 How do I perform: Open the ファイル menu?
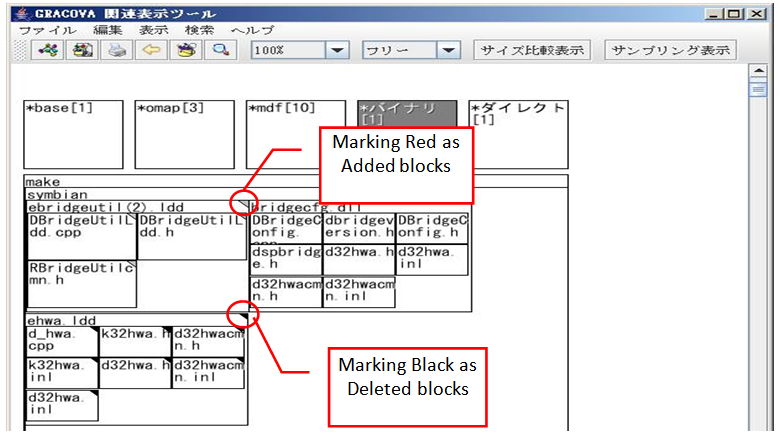point(47,30)
